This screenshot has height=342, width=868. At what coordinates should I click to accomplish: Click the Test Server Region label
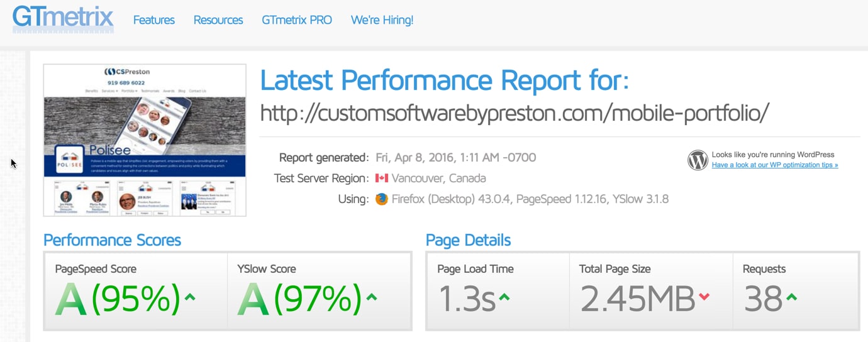coord(321,179)
